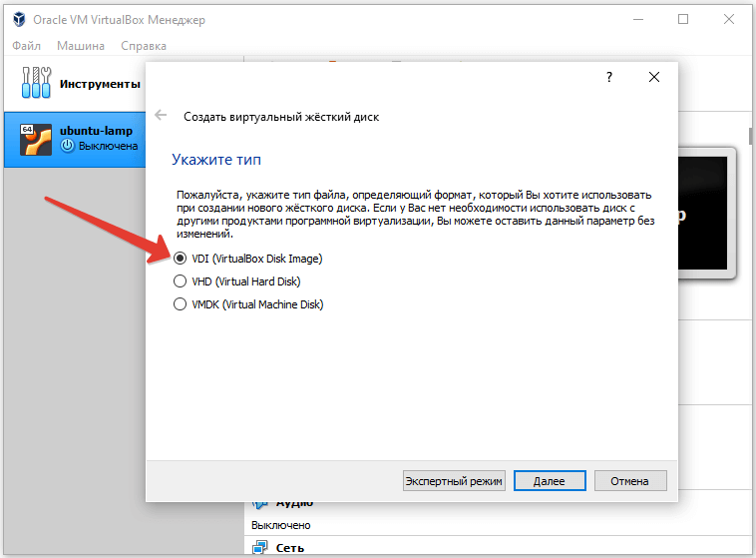Select VDI (VirtualBox Disk Image) option

181,259
